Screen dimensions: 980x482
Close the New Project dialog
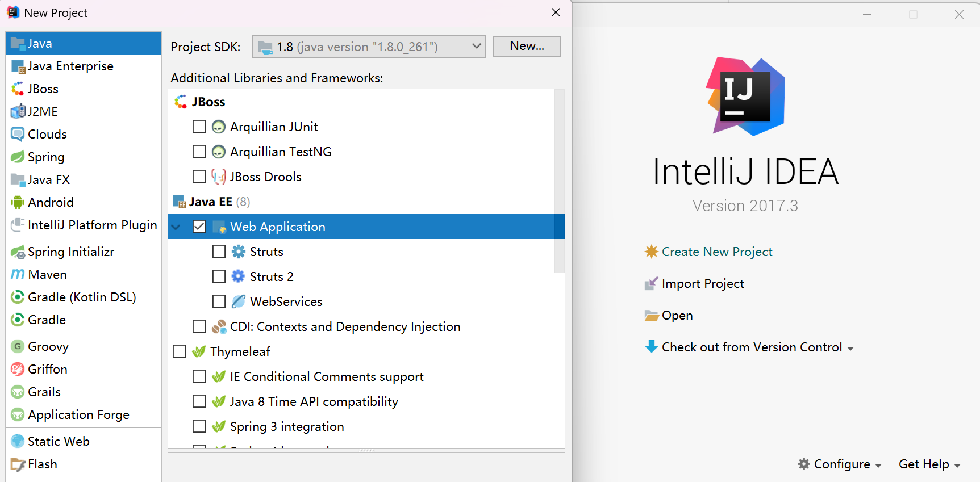[556, 12]
